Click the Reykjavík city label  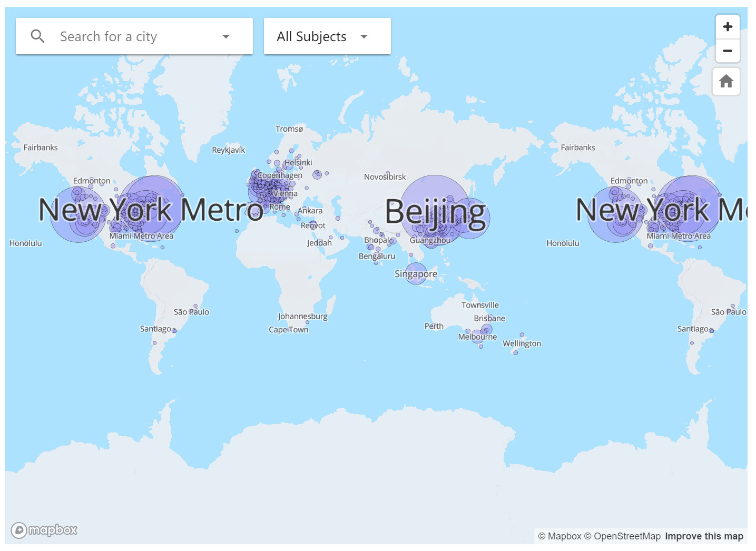pos(228,150)
